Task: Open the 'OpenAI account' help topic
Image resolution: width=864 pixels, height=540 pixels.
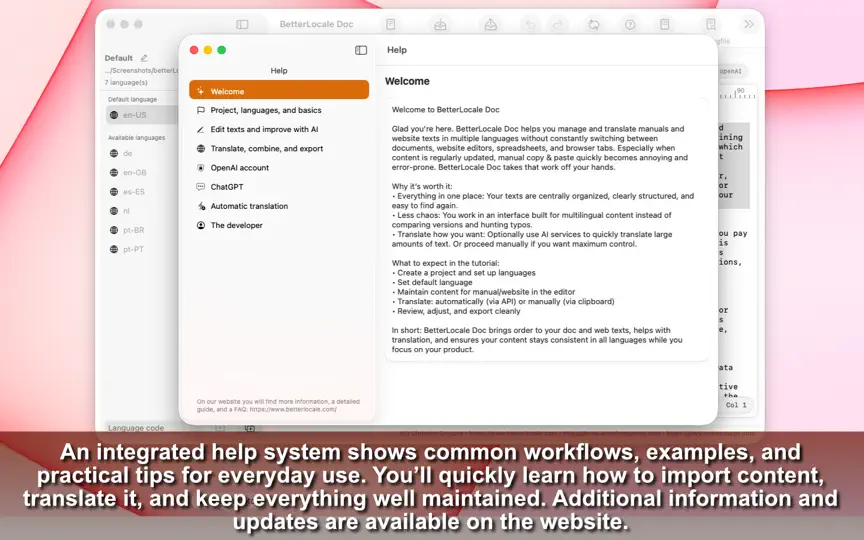Action: [x=279, y=168]
